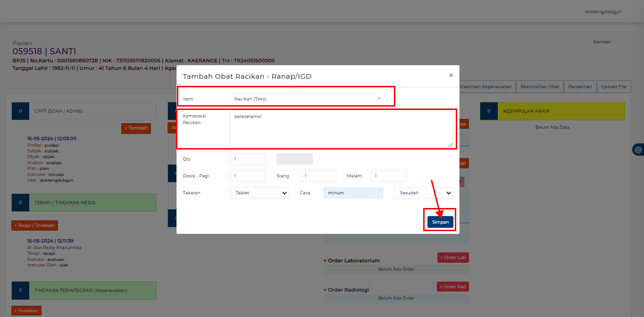The height and width of the screenshot is (317, 644).
Task: Click the CPPT (SOAP / ADIME) panel icon
Action: (x=20, y=111)
